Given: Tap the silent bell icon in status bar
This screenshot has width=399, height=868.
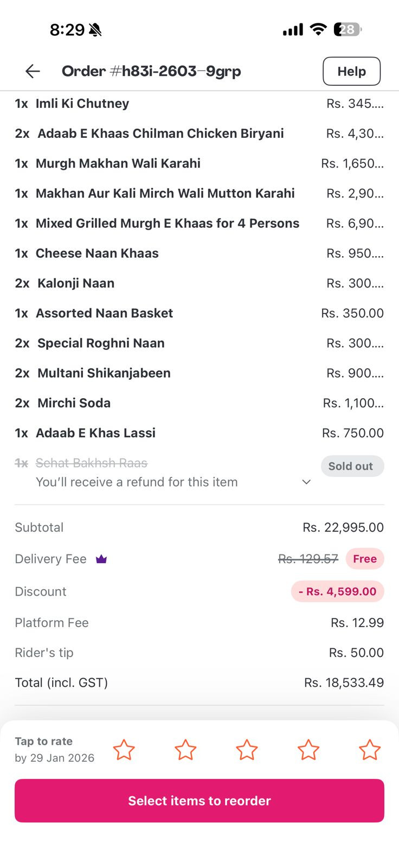Looking at the screenshot, I should tap(95, 30).
